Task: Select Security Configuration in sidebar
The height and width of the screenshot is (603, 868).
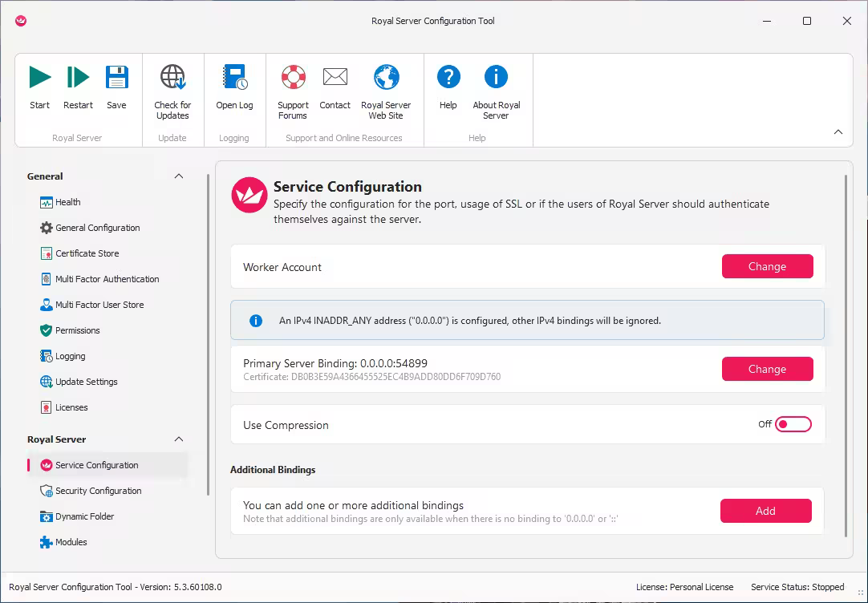Action: [x=98, y=491]
